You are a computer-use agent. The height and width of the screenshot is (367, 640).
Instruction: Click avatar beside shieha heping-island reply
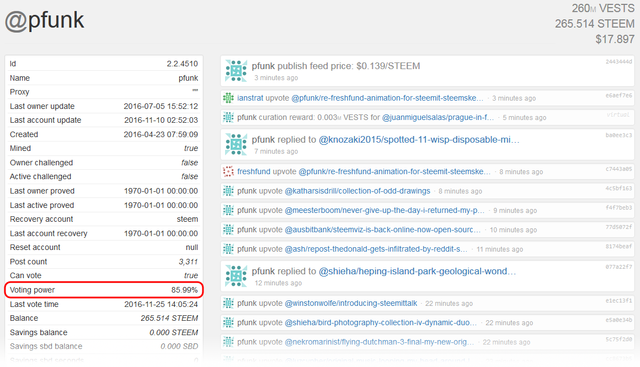(236, 276)
